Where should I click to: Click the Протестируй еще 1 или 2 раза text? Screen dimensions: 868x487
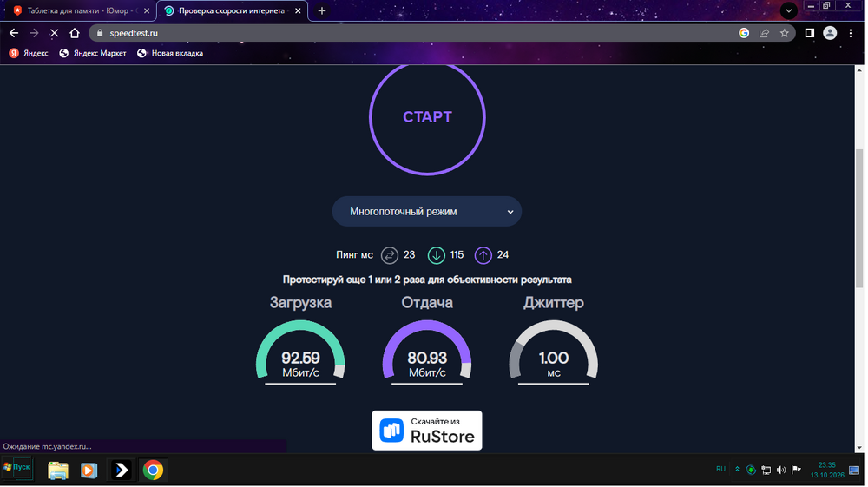(x=427, y=280)
